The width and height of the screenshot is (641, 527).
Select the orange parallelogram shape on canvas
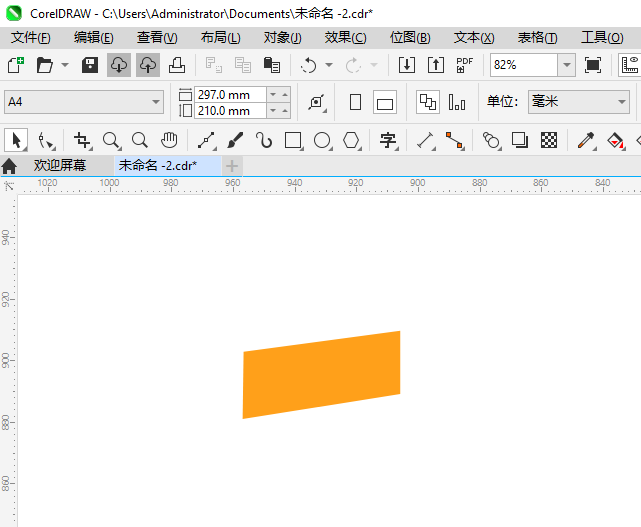pos(321,375)
